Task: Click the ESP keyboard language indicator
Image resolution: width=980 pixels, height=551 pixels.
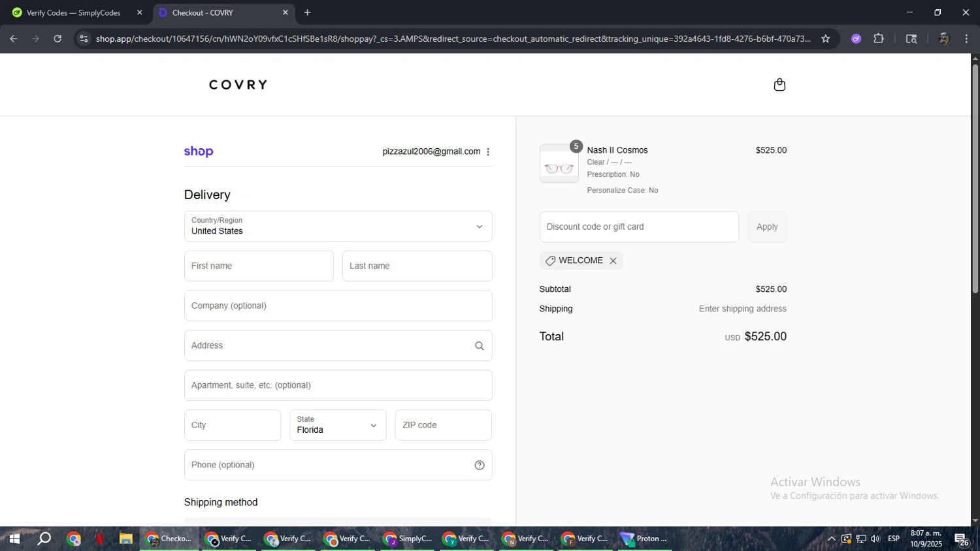Action: click(894, 539)
